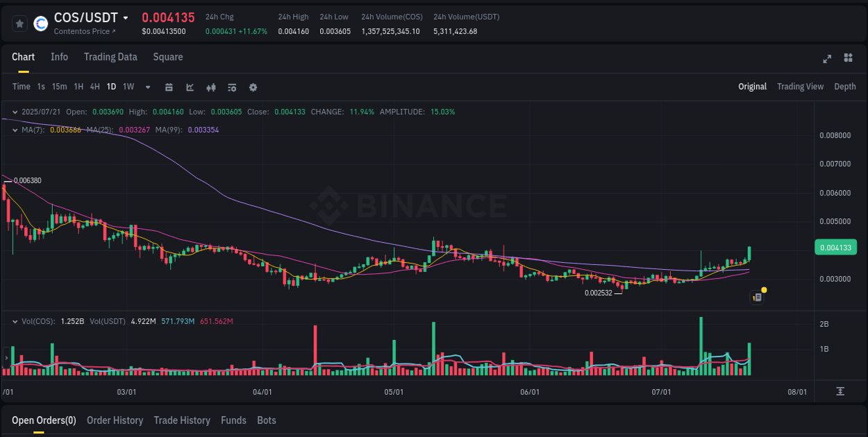The image size is (868, 437).
Task: Switch chart to Trading View mode
Action: [800, 87]
